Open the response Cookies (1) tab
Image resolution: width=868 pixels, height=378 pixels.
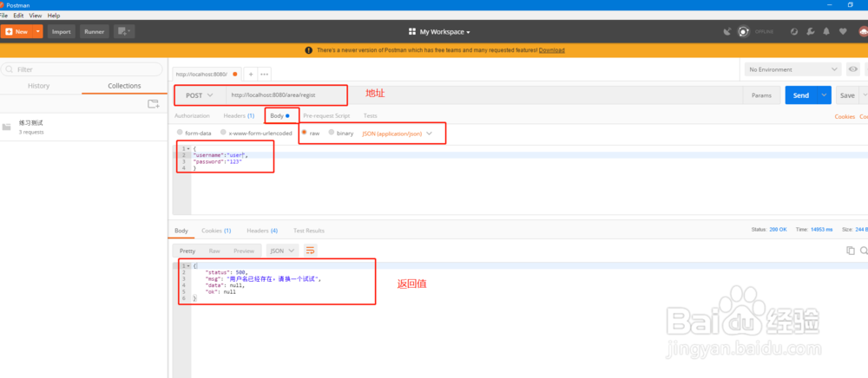[216, 231]
